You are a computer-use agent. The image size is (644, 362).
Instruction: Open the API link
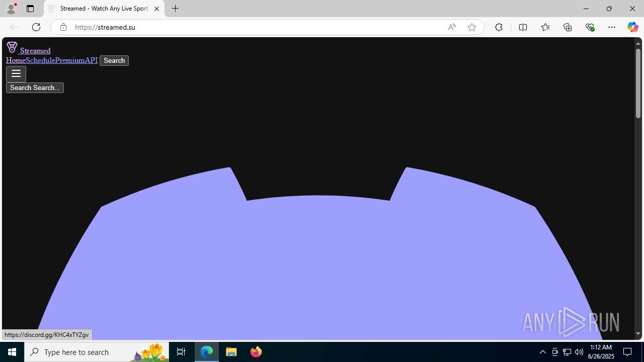91,60
